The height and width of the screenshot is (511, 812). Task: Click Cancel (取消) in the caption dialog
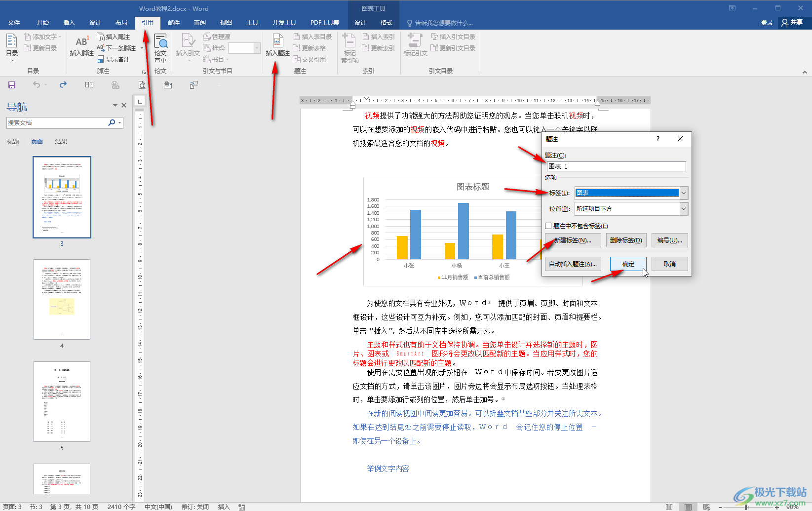(x=670, y=264)
